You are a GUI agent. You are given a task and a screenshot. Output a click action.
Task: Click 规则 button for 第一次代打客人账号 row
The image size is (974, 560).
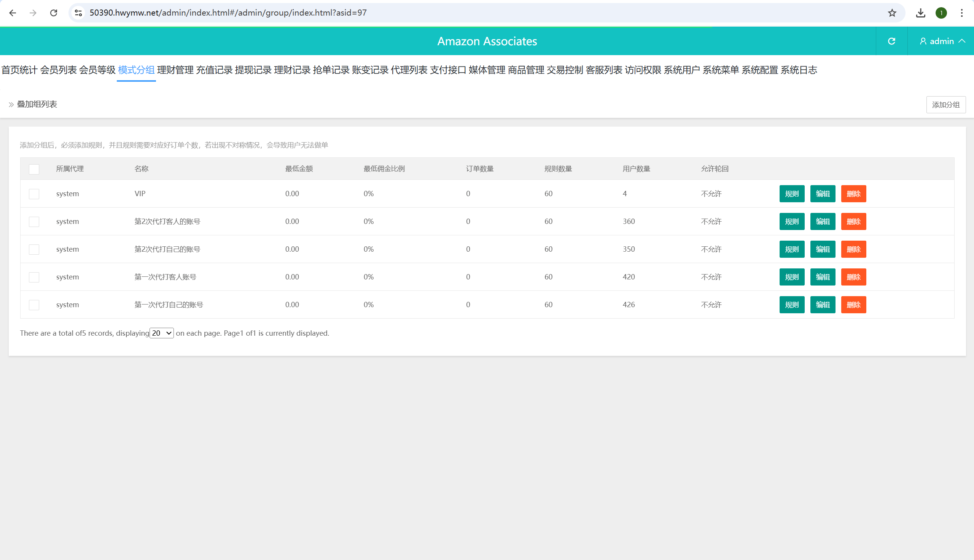792,277
